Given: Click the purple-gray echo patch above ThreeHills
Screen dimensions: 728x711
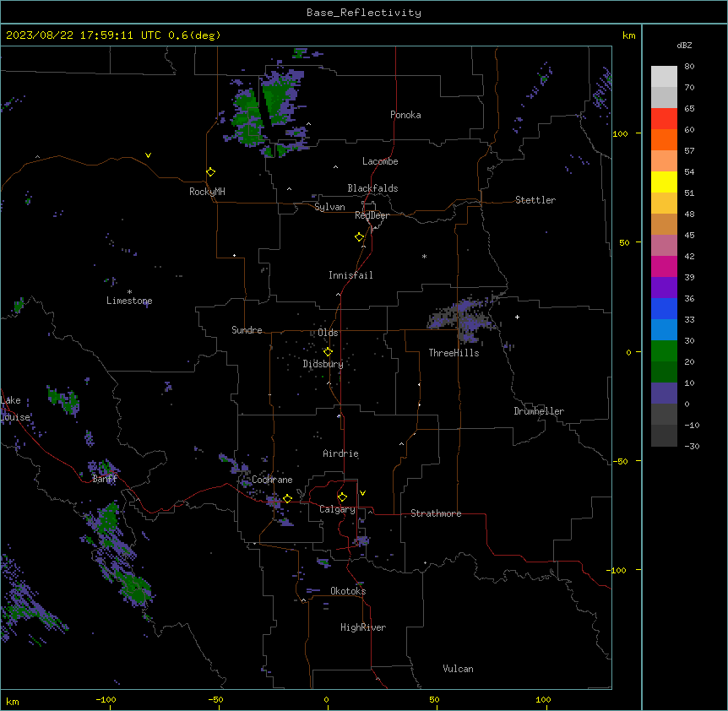Looking at the screenshot, I should (465, 319).
